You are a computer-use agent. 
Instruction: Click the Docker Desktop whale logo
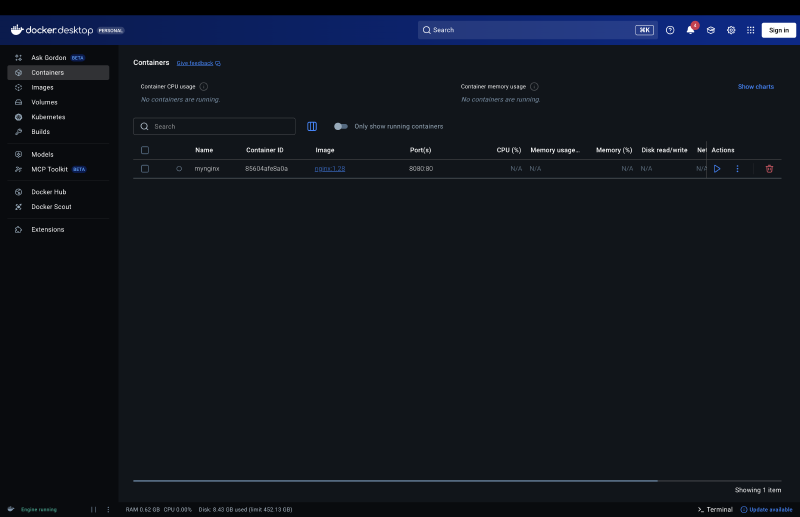tap(17, 30)
